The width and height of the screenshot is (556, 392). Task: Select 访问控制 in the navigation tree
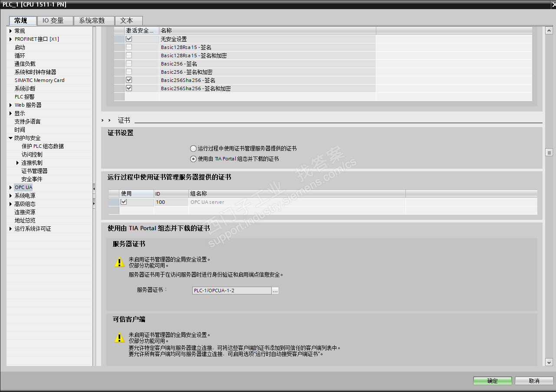pos(32,154)
